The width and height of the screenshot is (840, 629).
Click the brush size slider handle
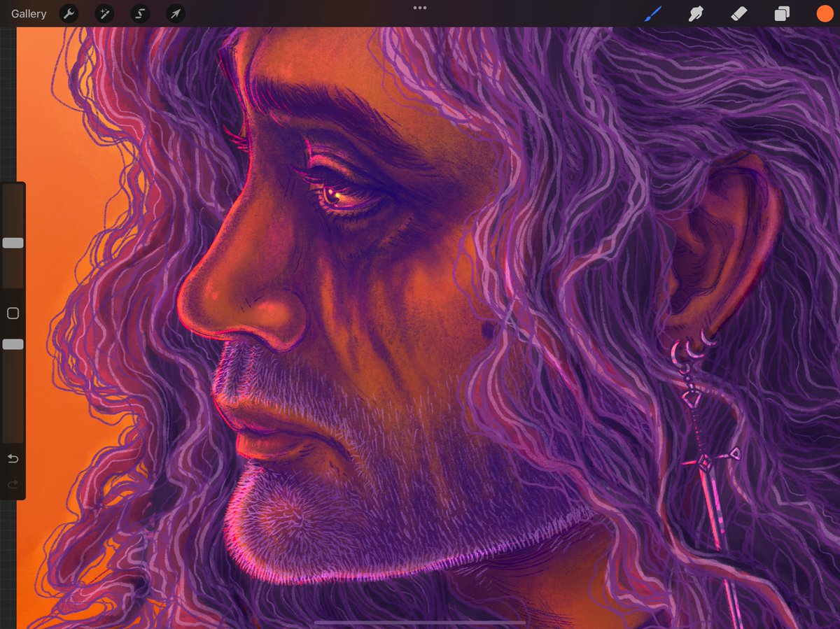[x=13, y=243]
